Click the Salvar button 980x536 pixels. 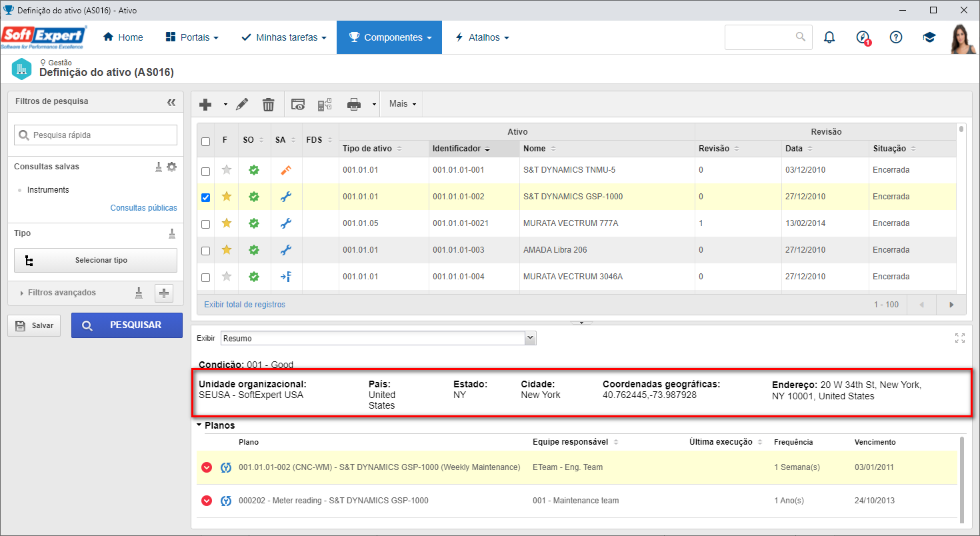coord(34,325)
